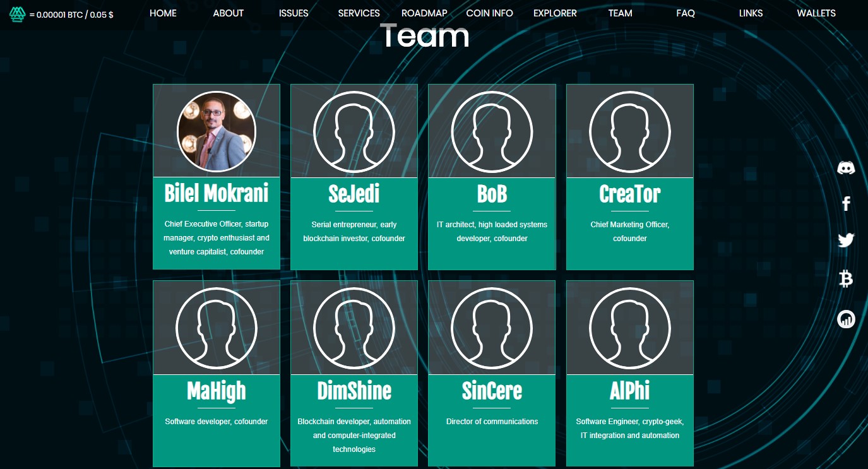This screenshot has height=469, width=868.
Task: Click the site logo icon in the header
Action: [17, 14]
